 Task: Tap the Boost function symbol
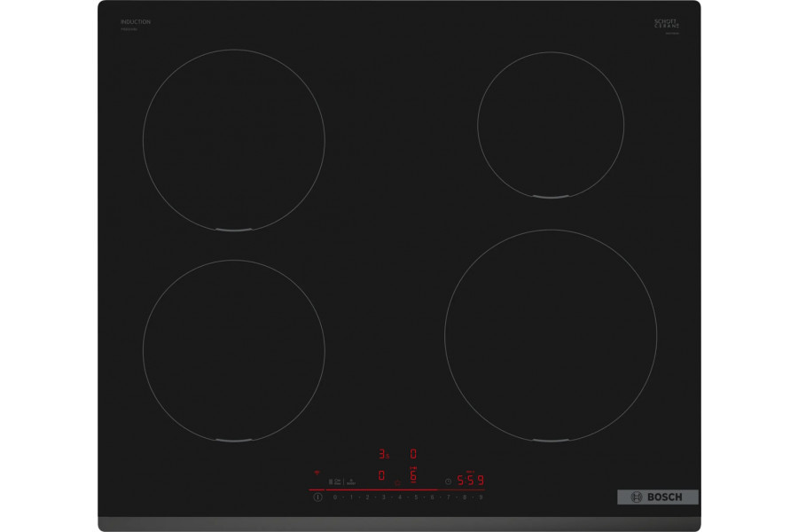pos(351,481)
